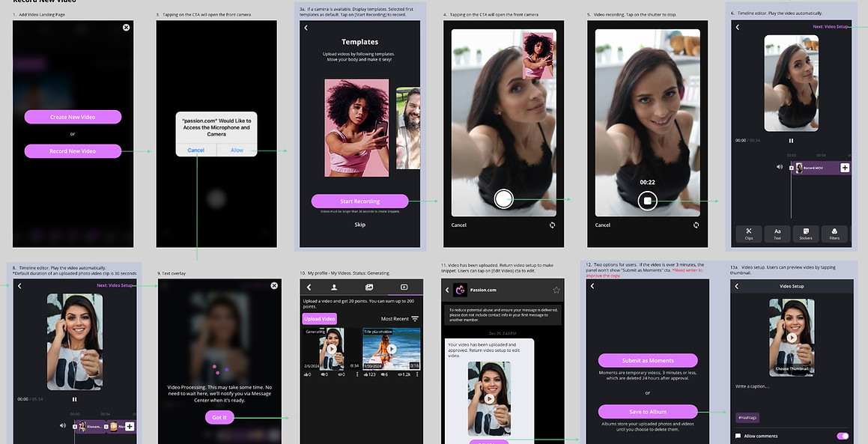868x444 pixels.
Task: Tap the #Hashtags chip
Action: (747, 418)
